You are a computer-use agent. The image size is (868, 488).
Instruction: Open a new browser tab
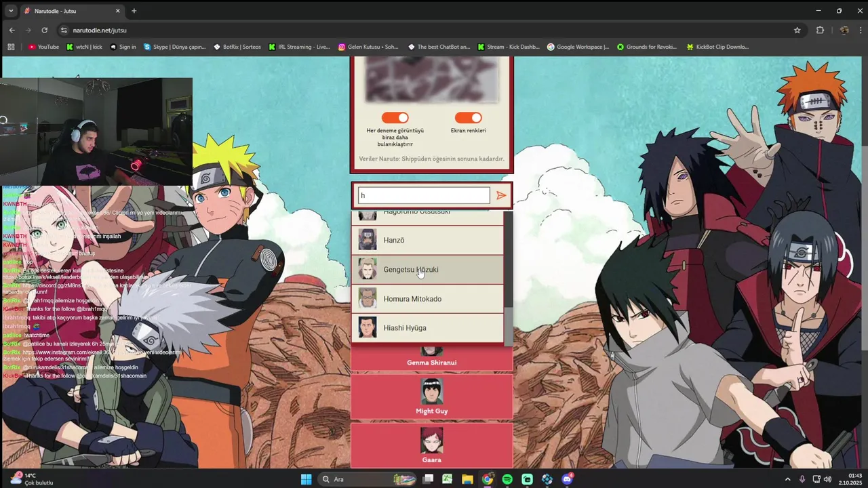pos(134,11)
